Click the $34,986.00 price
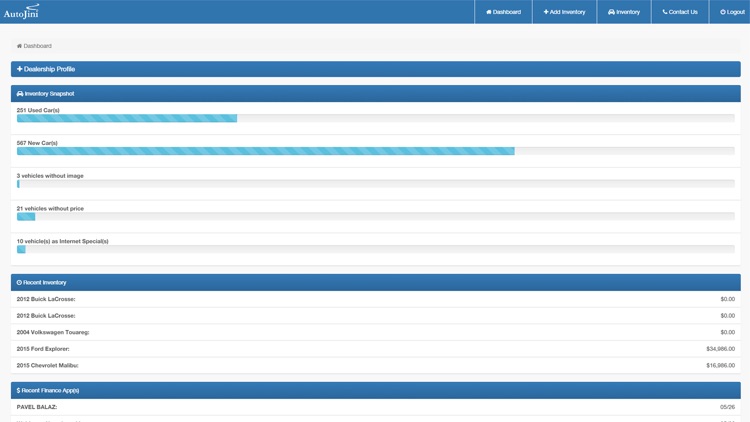The image size is (750, 422). (x=720, y=349)
